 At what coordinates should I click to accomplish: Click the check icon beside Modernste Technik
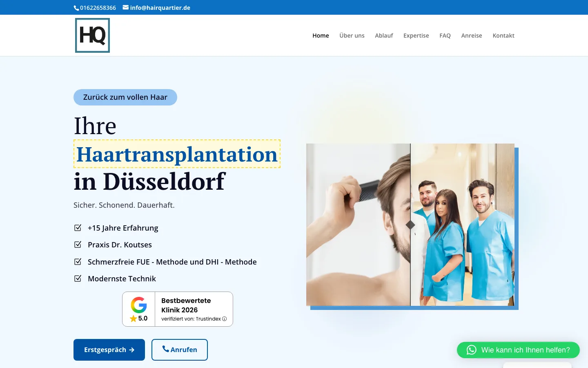[x=78, y=278]
